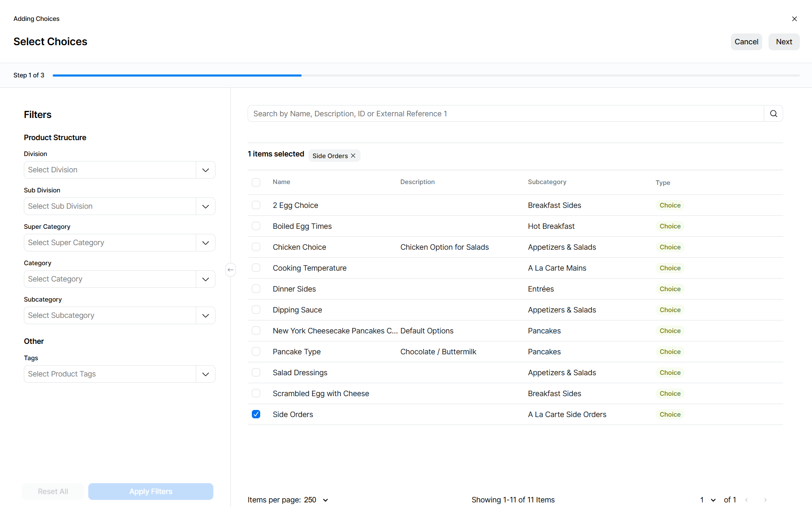Sort by the Name column header
The width and height of the screenshot is (812, 507).
point(282,182)
